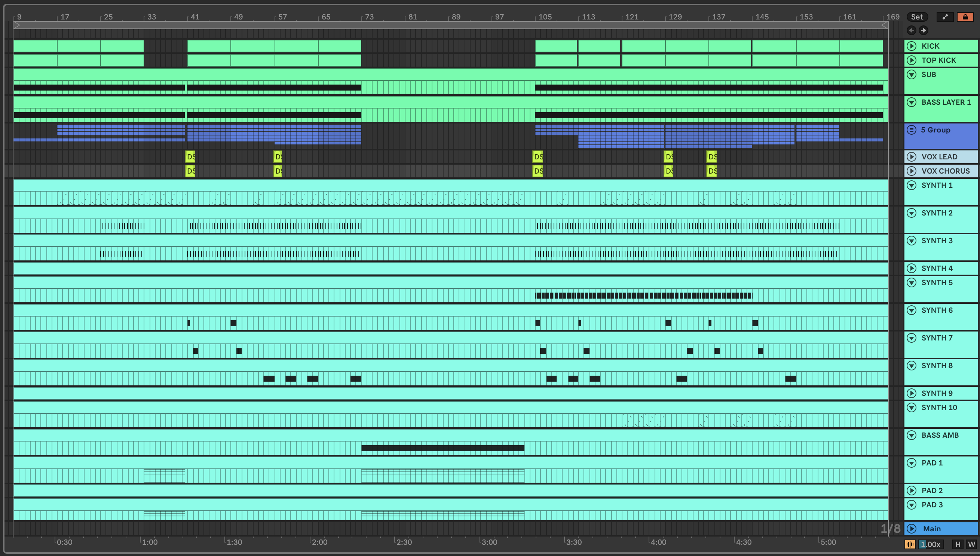Collapse the SUB track
This screenshot has width=980, height=556.
pyautogui.click(x=911, y=74)
